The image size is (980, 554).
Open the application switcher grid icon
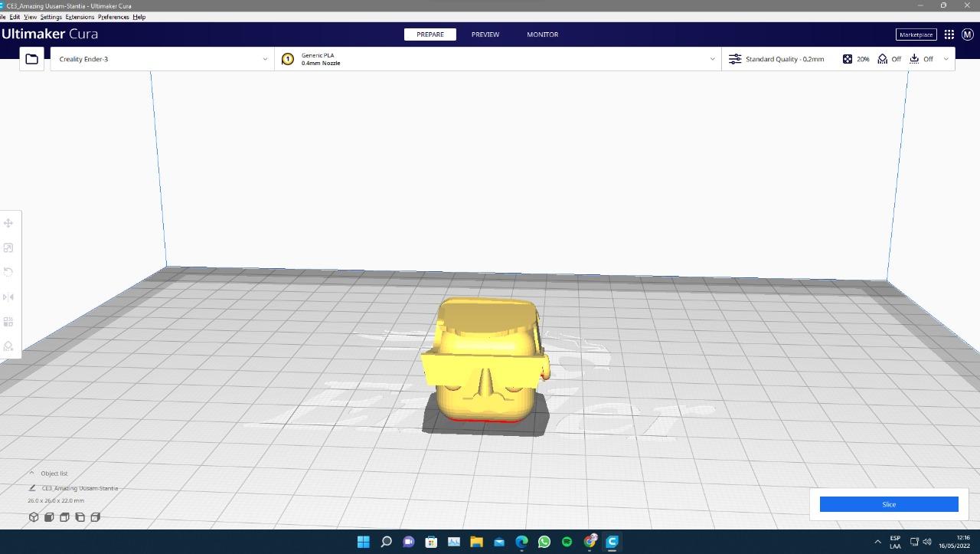[x=949, y=34]
